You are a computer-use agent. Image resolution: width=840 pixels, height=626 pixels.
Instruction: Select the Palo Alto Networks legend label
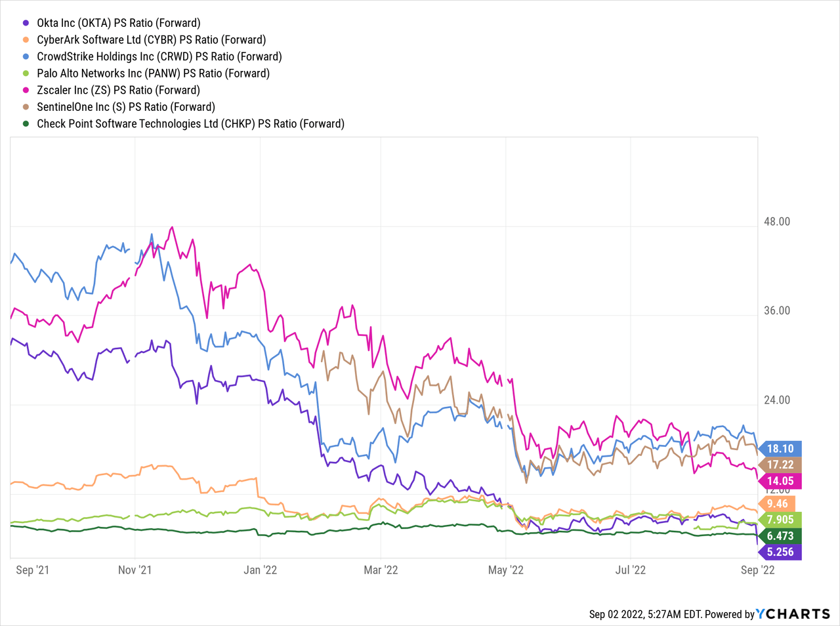click(x=153, y=73)
